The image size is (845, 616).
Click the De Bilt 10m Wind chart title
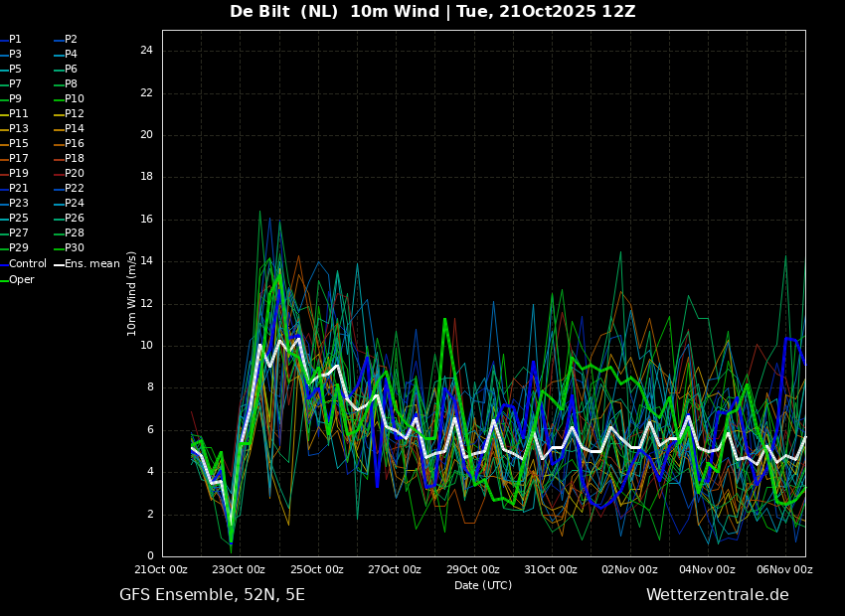click(432, 12)
